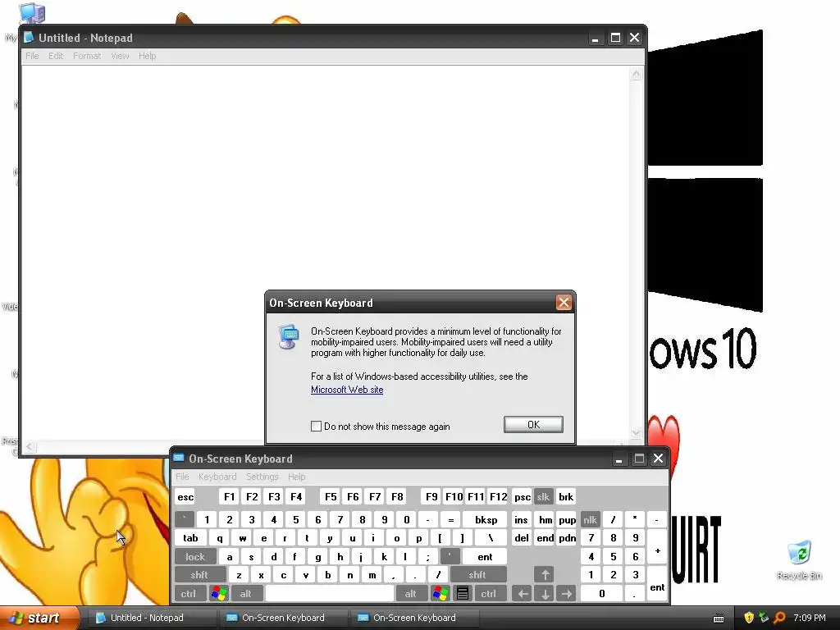Click the backtick key left of 1
Viewport: 840px width, 630px height.
[185, 519]
